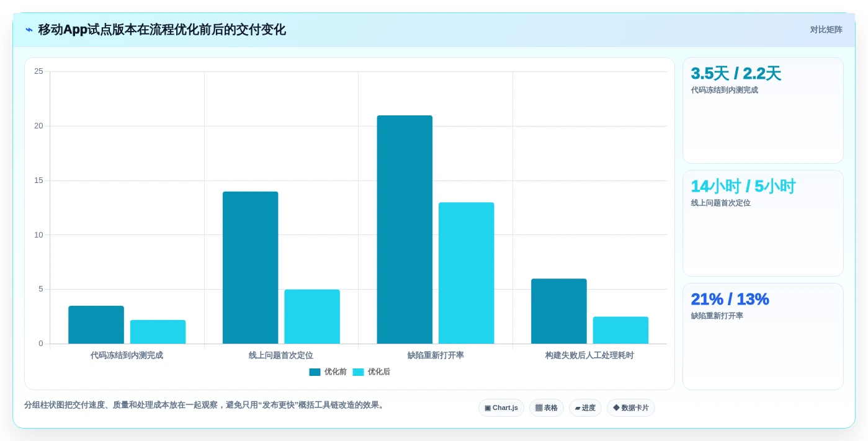Click the 14小时 / 5小时 data card value
Screen dimensions: 868x441
(743, 187)
